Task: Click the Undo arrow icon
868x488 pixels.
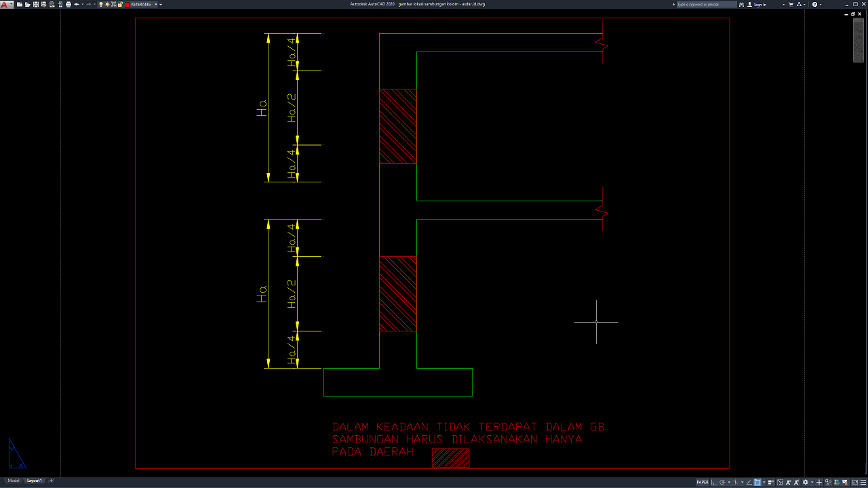Action: (76, 4)
